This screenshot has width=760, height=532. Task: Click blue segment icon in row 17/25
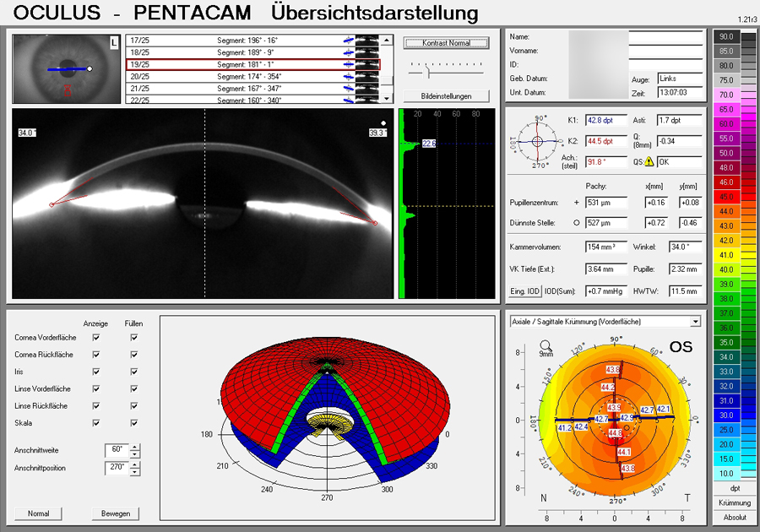(x=349, y=41)
